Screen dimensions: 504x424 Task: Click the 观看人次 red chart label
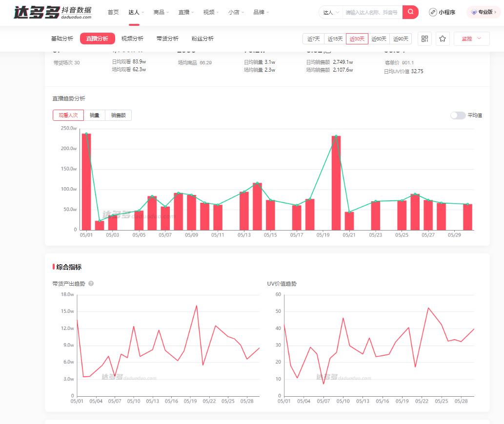68,115
